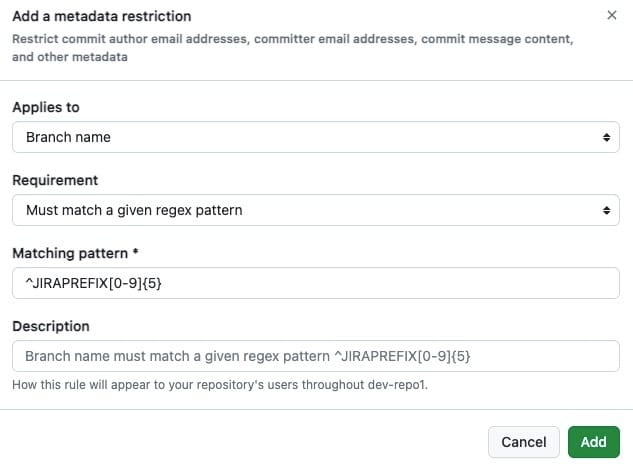Click the "Requirement" field label
The height and width of the screenshot is (464, 633).
tap(55, 180)
